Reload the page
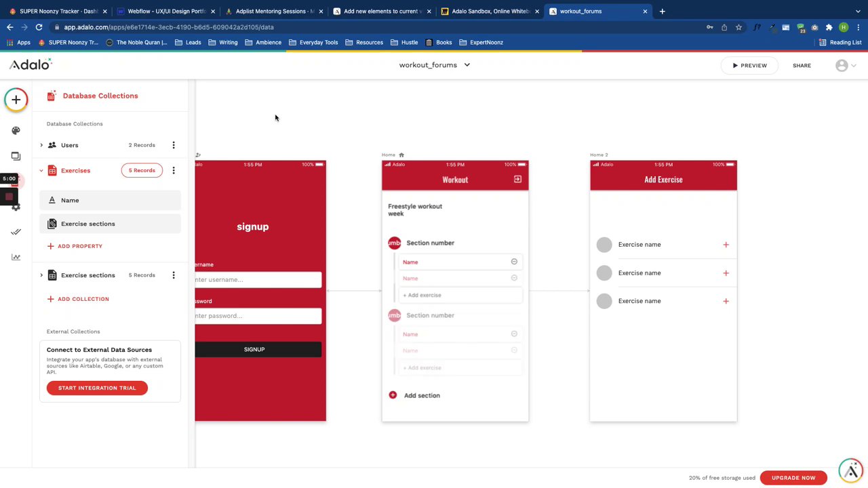Image resolution: width=868 pixels, height=488 pixels. [x=39, y=27]
